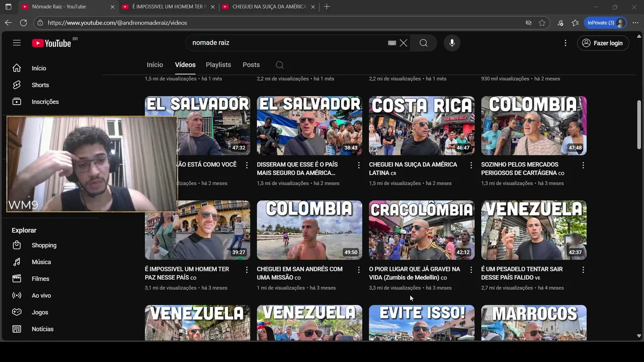Image resolution: width=644 pixels, height=362 pixels.
Task: Switch to the Posts tab
Action: click(x=251, y=65)
